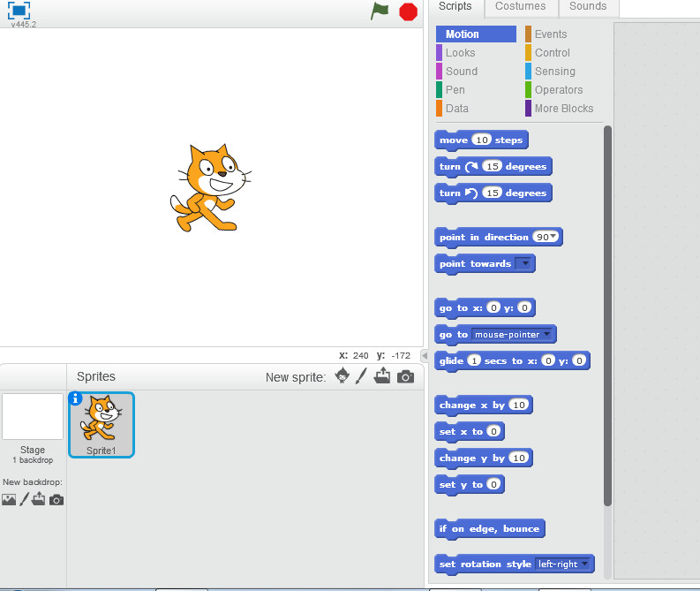The height and width of the screenshot is (591, 700).
Task: Open rotation style left-right dropdown
Action: 563,564
